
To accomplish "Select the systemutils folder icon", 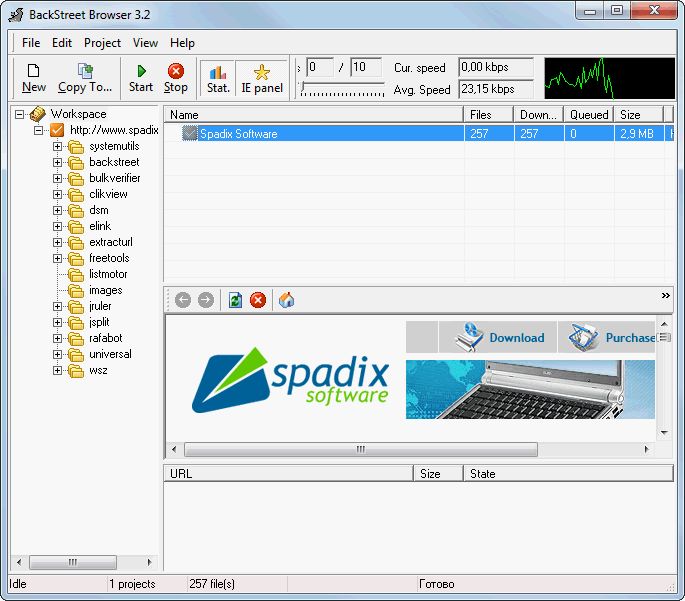I will click(x=76, y=147).
